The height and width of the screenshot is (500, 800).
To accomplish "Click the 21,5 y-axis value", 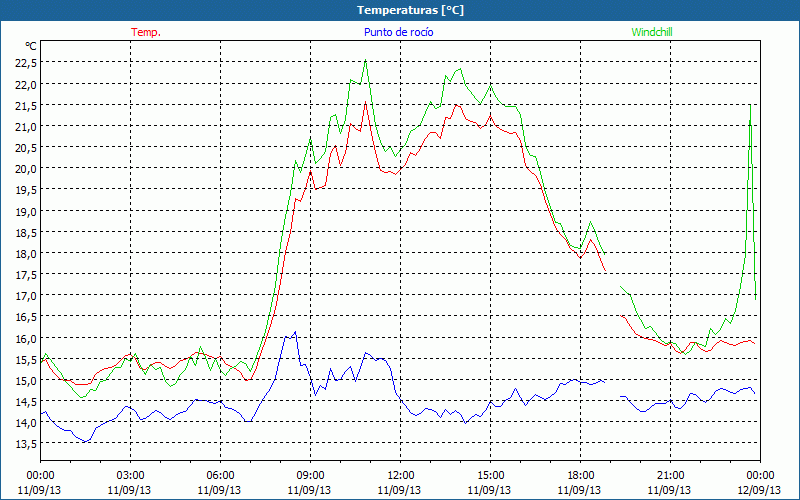I will [26, 105].
